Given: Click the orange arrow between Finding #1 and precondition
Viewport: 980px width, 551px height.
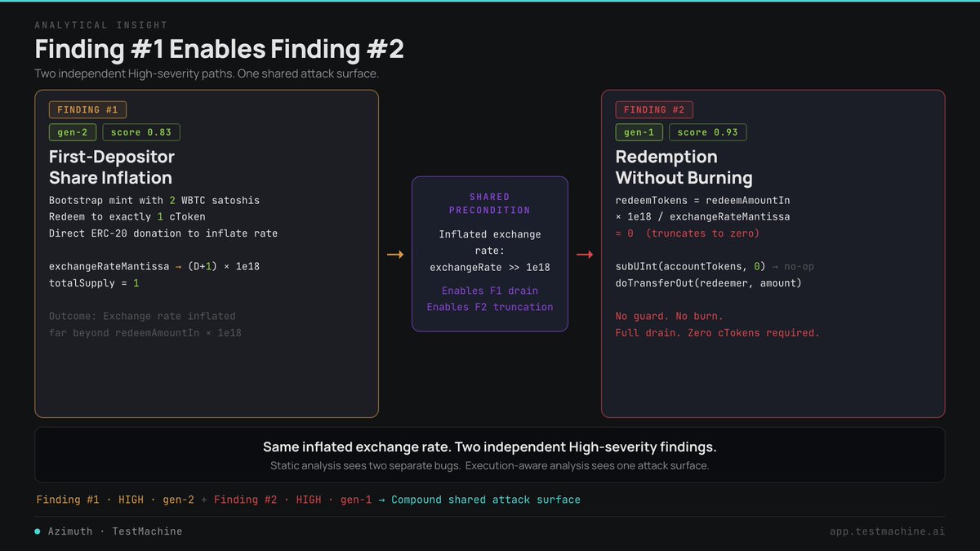Looking at the screenshot, I should pos(395,255).
